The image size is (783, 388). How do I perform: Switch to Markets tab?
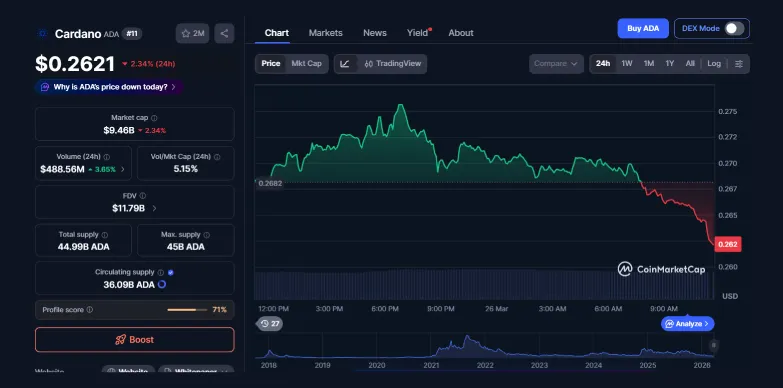tap(326, 33)
